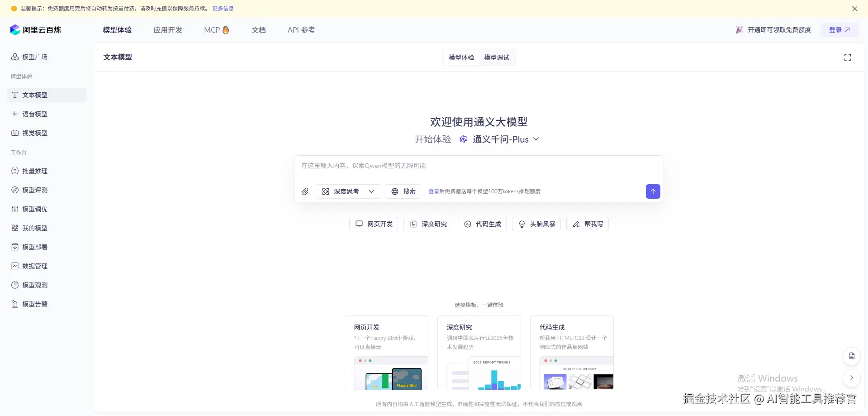This screenshot has height=416, width=868.
Task: Send the message with the arrow button
Action: pyautogui.click(x=653, y=191)
